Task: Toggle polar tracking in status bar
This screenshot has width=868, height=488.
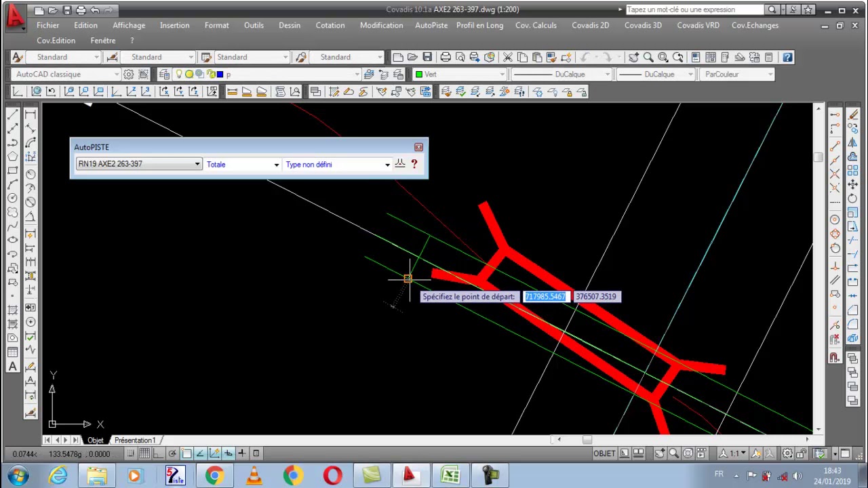Action: pos(172,453)
